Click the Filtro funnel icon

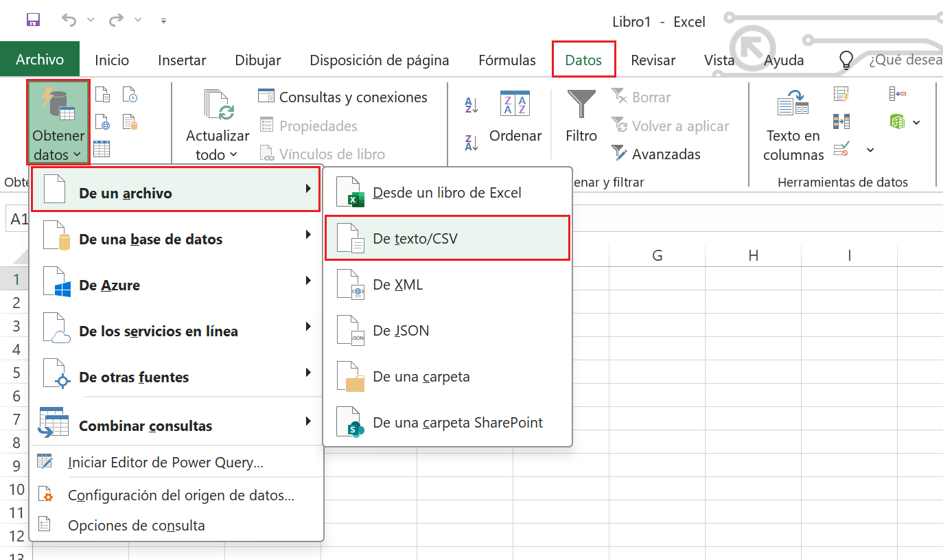581,105
